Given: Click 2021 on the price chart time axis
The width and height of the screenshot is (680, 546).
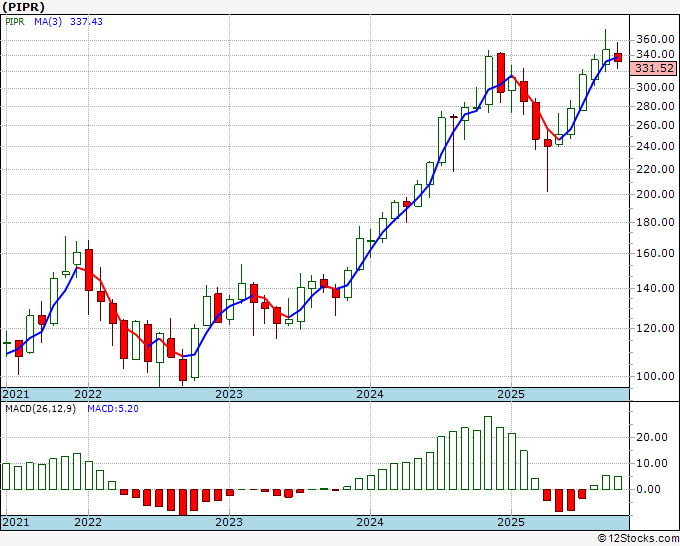Looking at the screenshot, I should (16, 394).
